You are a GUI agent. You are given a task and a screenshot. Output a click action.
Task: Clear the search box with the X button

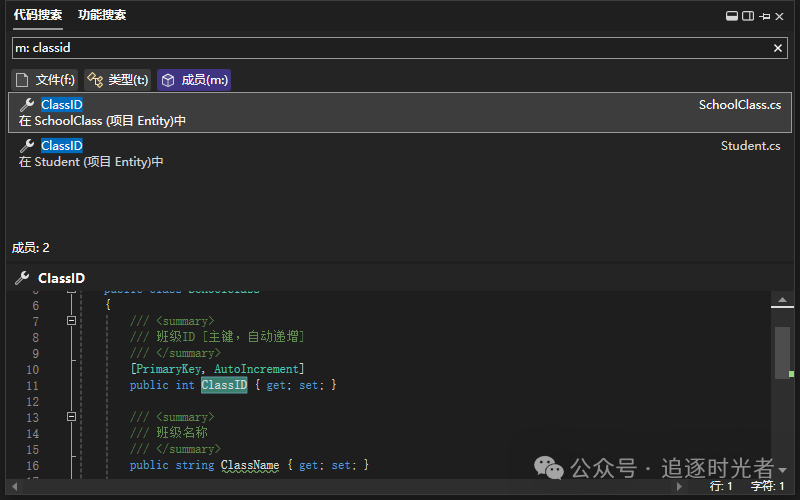[778, 48]
